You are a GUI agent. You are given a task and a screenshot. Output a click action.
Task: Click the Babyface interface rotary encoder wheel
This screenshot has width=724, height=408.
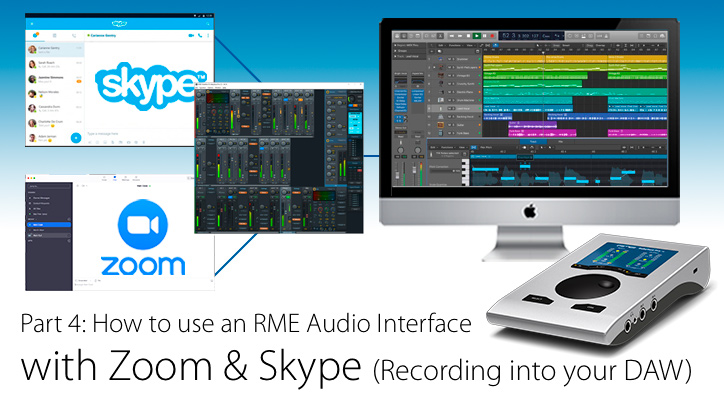pyautogui.click(x=587, y=287)
